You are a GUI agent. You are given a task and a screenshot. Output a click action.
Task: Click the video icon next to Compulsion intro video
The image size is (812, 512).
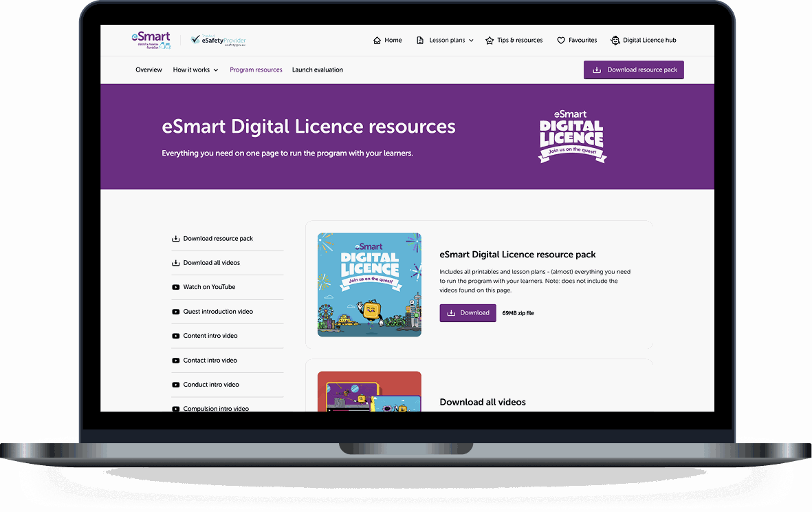[175, 409]
